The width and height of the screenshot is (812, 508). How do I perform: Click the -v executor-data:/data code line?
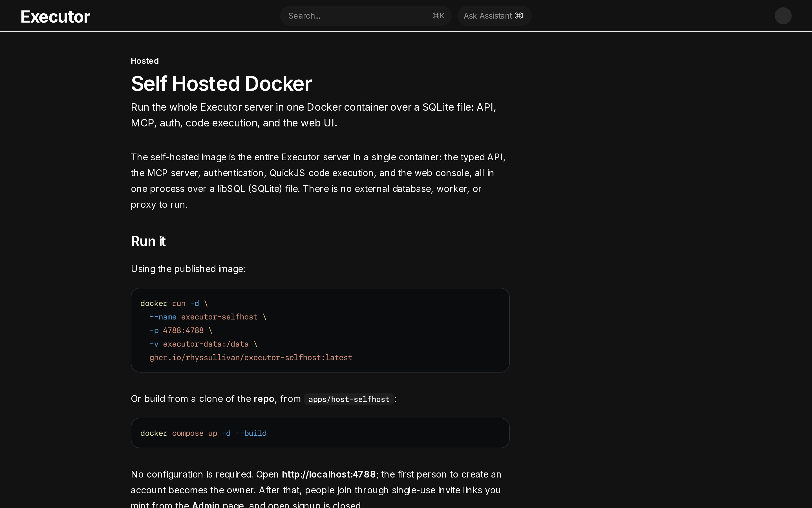point(203,344)
